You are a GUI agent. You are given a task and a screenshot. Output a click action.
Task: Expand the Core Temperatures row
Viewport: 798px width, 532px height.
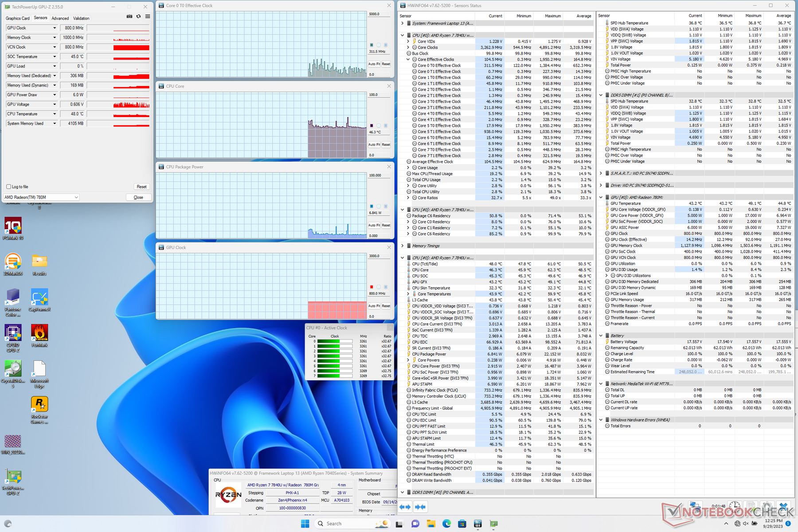[x=408, y=294]
